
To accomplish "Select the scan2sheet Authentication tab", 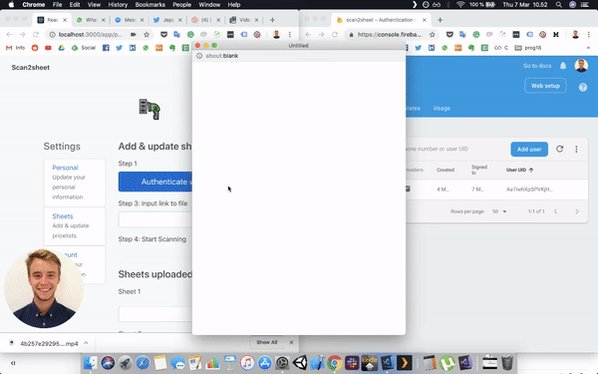I will coord(380,20).
